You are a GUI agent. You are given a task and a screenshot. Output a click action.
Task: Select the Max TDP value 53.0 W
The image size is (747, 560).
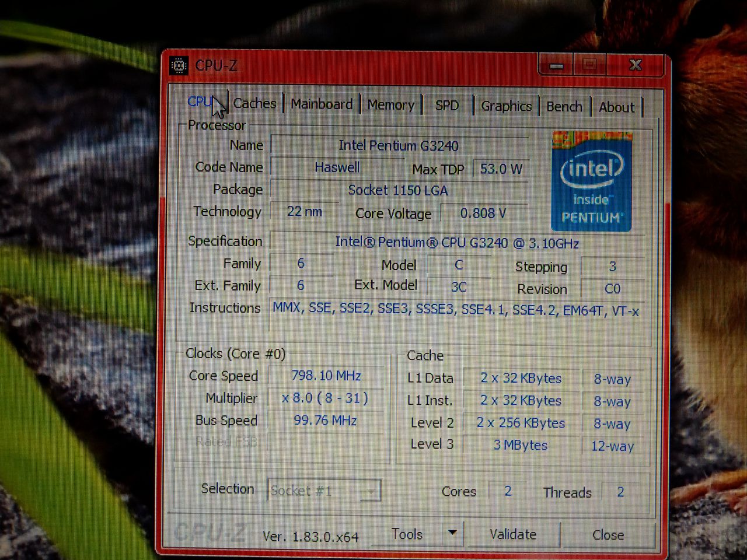click(x=501, y=169)
